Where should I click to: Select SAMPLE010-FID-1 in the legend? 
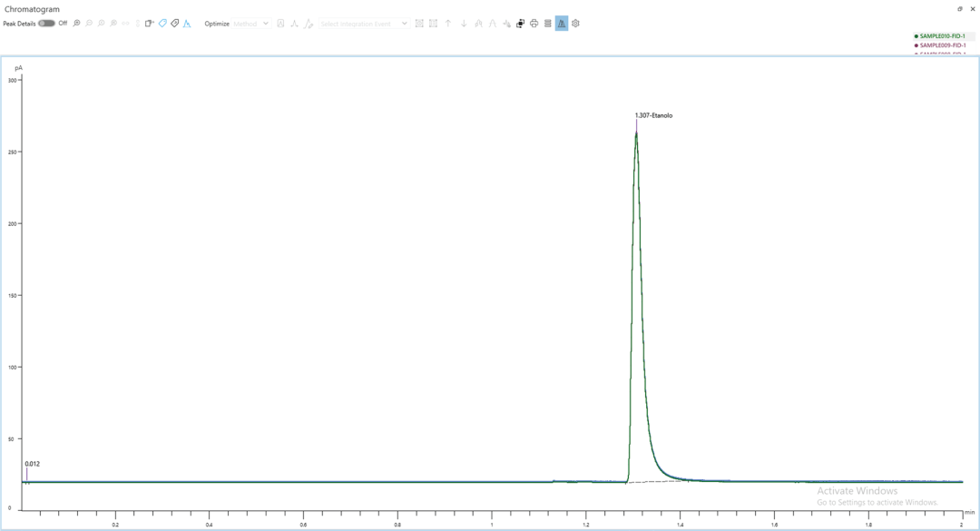[x=943, y=36]
